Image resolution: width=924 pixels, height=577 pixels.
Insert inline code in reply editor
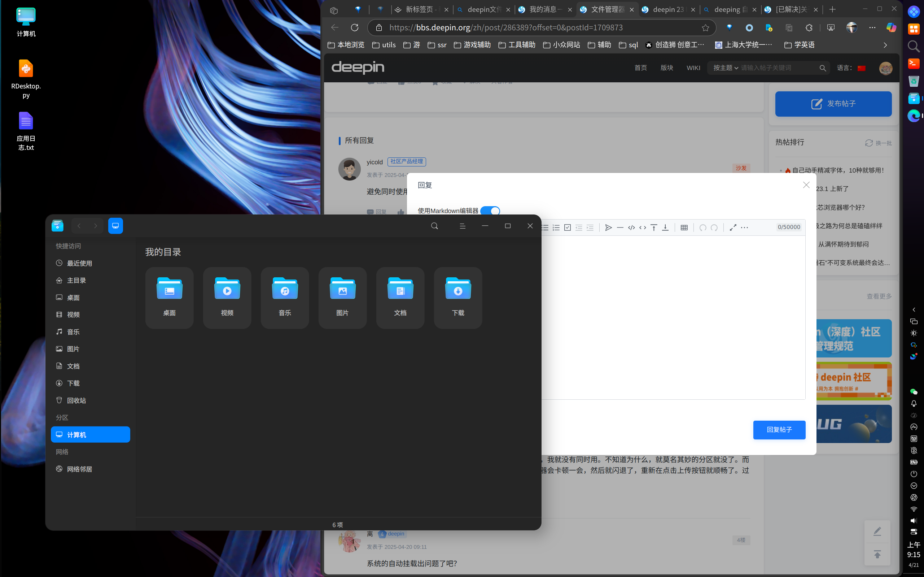tap(643, 228)
